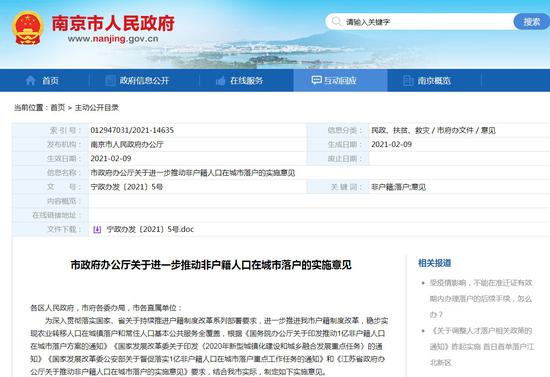The height and width of the screenshot is (377, 550).
Task: Open related report 《关于调整人才落户相关政策的通知》
Action: pyautogui.click(x=482, y=346)
